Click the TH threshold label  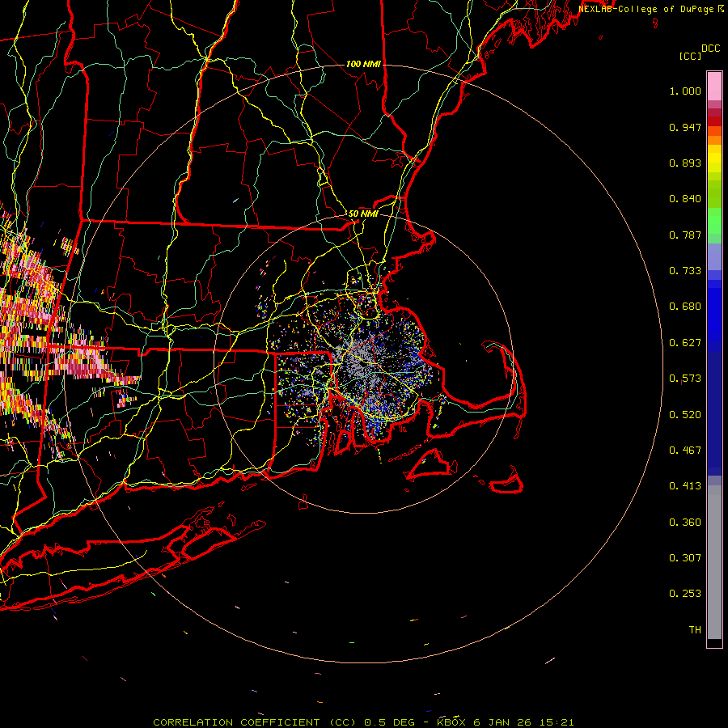[695, 630]
